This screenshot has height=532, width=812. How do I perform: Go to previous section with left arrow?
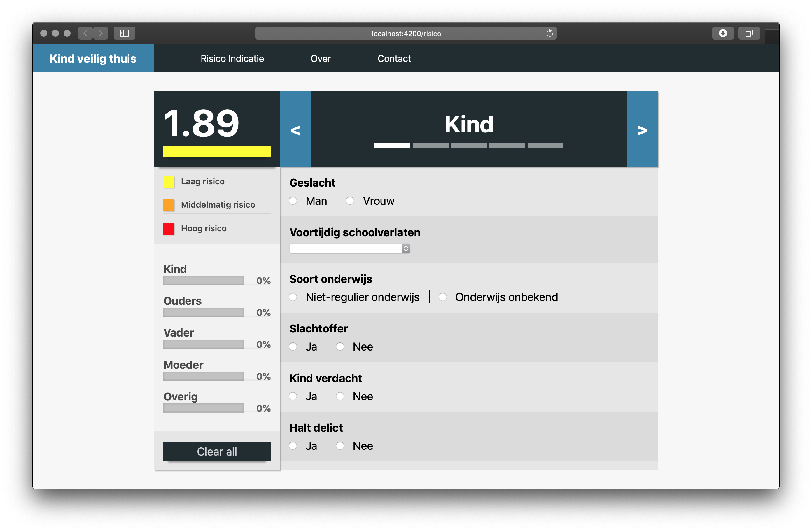(x=295, y=129)
